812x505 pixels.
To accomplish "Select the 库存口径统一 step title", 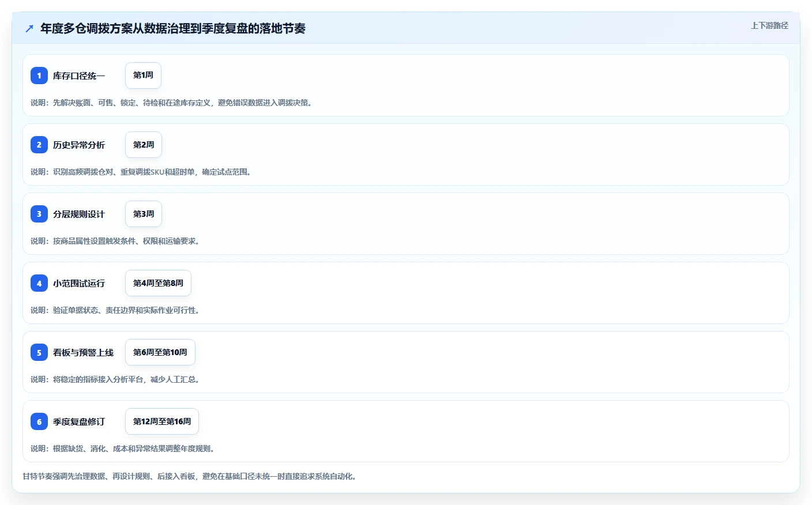I will coord(79,76).
